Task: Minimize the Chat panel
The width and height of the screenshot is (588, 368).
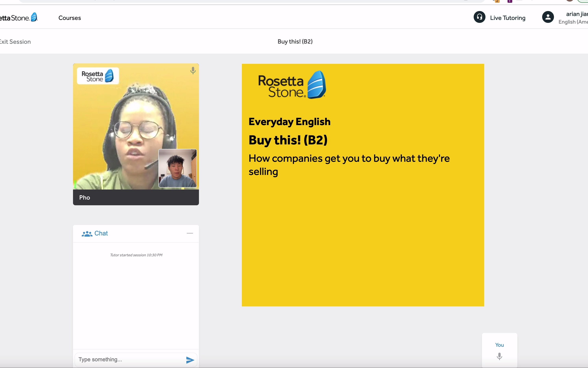Action: 190,233
